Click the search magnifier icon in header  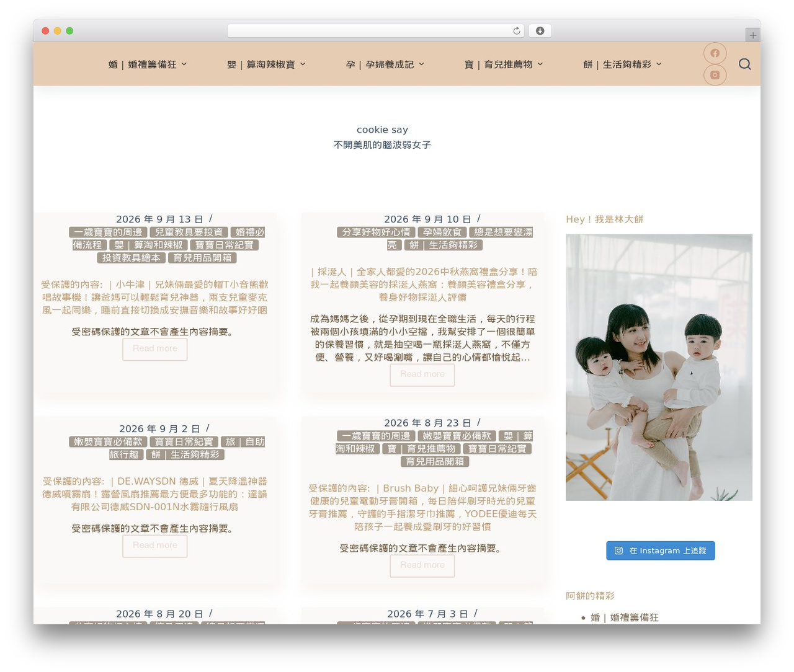click(x=745, y=64)
